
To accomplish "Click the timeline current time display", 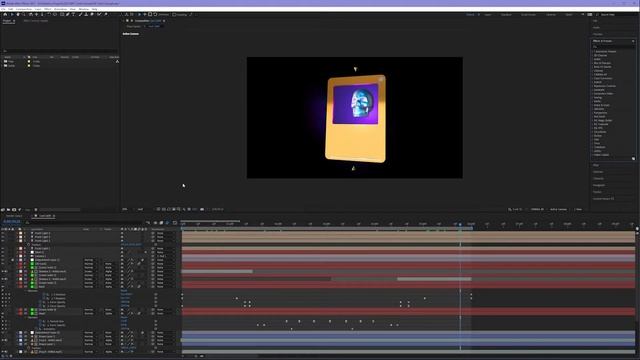I will 11,221.
